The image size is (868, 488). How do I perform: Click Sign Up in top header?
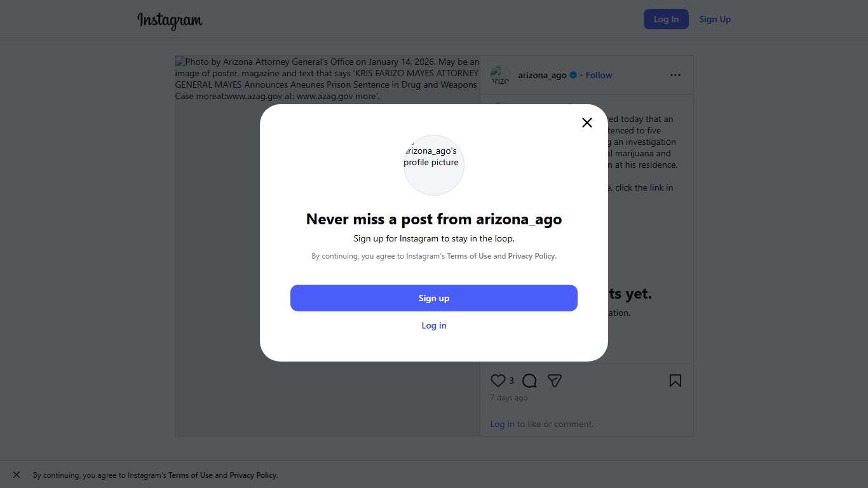tap(715, 19)
